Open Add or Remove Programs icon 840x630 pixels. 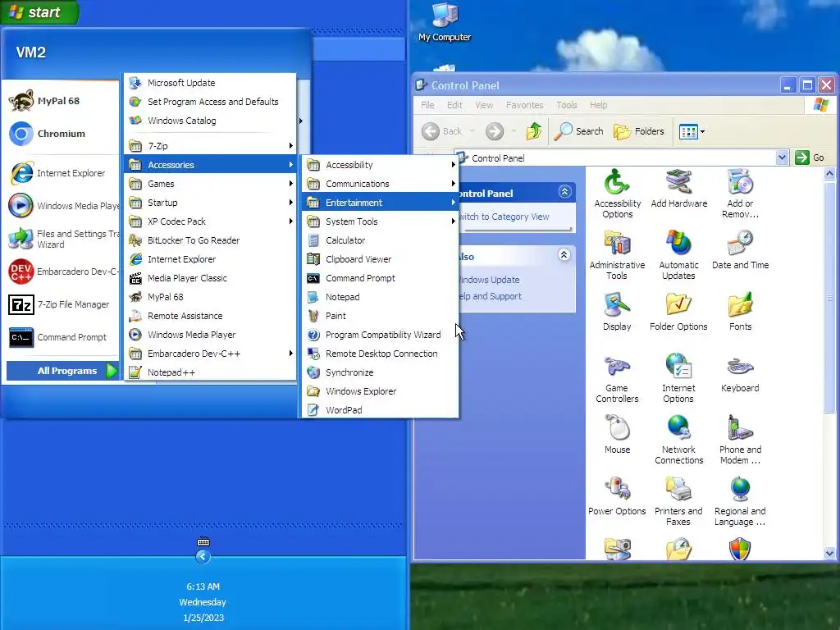(x=740, y=194)
